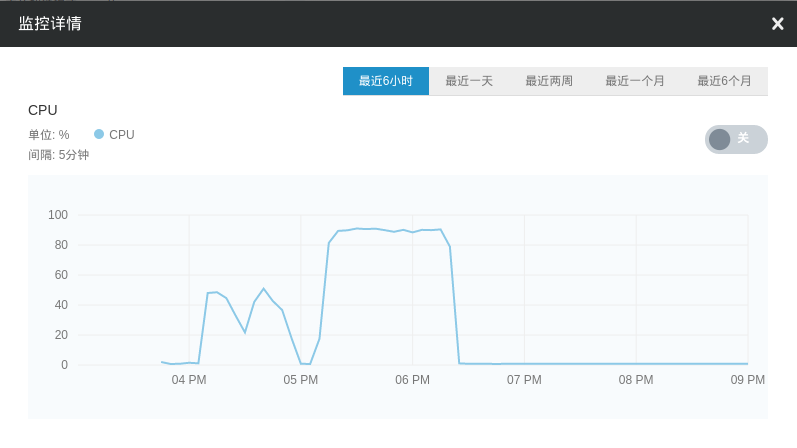Screen dimensions: 797x448
Task: Click the CPU legend label text
Action: [x=122, y=134]
